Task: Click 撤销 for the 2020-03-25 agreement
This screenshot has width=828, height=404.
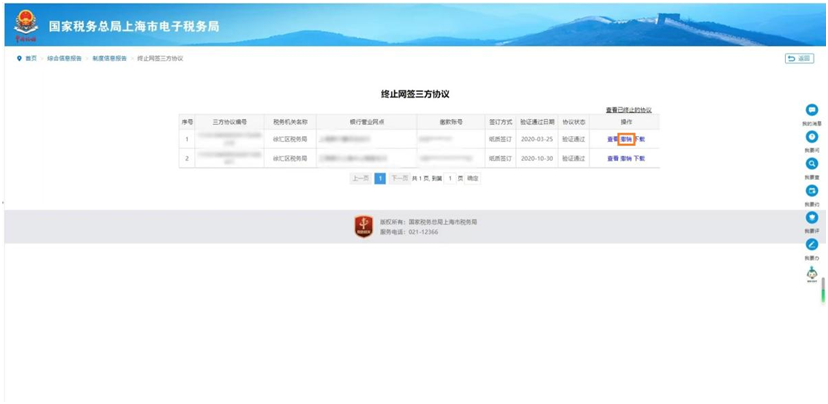Action: click(626, 139)
